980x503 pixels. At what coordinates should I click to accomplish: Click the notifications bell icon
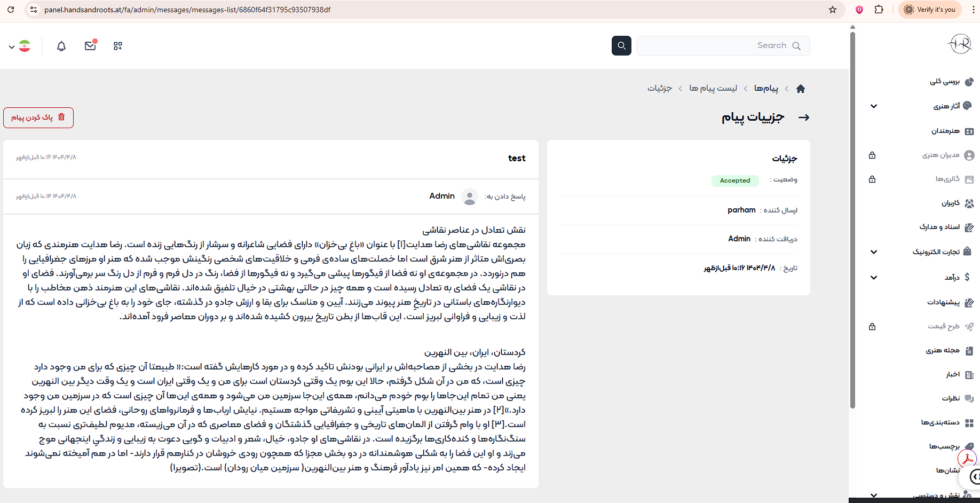(x=61, y=46)
